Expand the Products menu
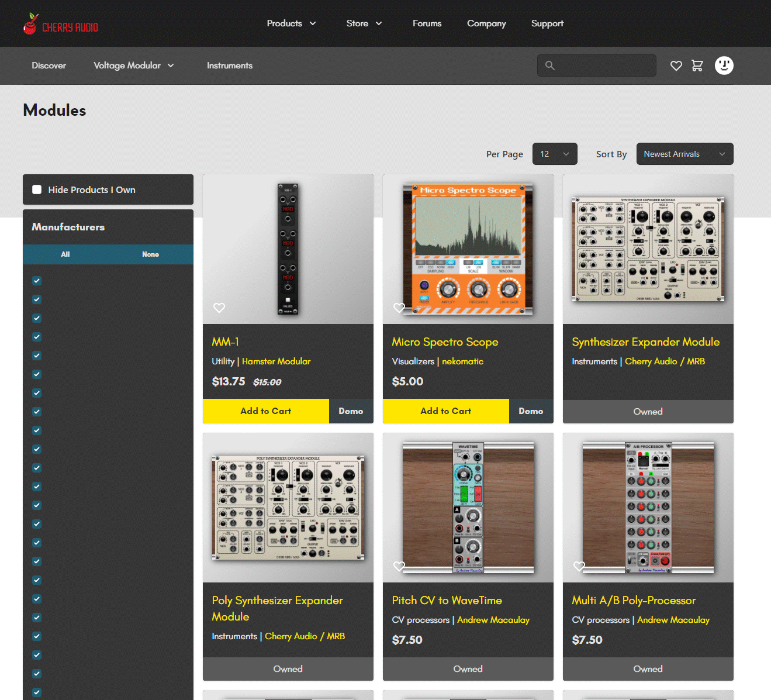Screen dimensions: 771x700 [x=291, y=23]
